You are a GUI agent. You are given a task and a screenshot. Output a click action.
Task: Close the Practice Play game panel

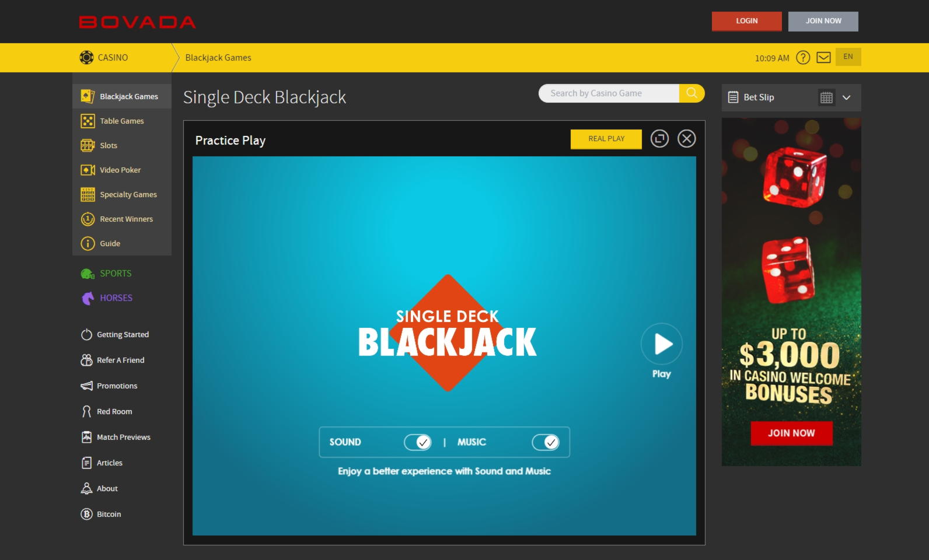687,139
